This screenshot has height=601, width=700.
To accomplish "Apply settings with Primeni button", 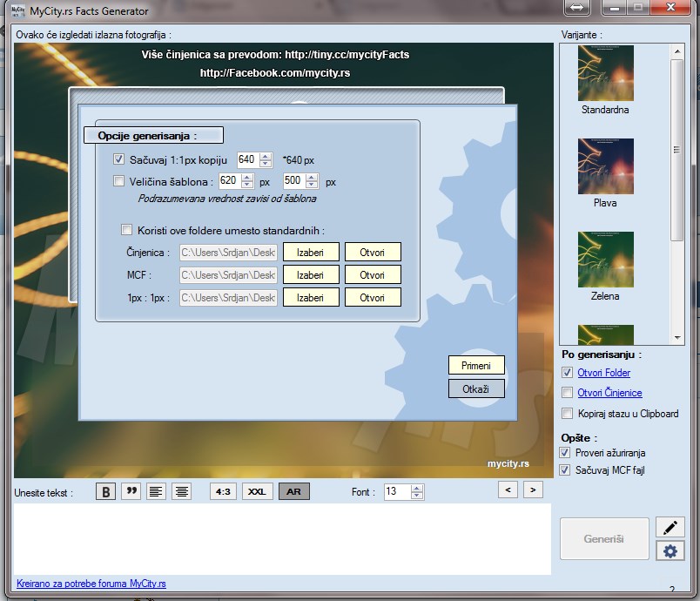I will click(476, 365).
